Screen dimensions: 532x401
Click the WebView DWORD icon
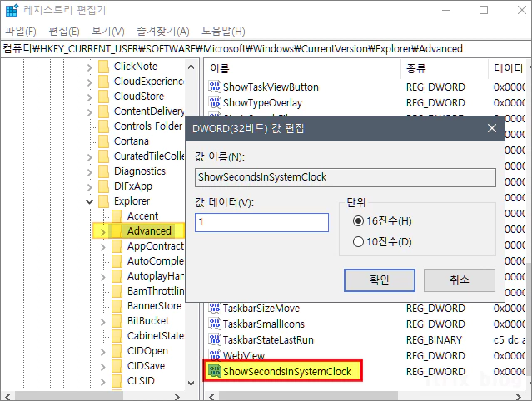pos(215,355)
